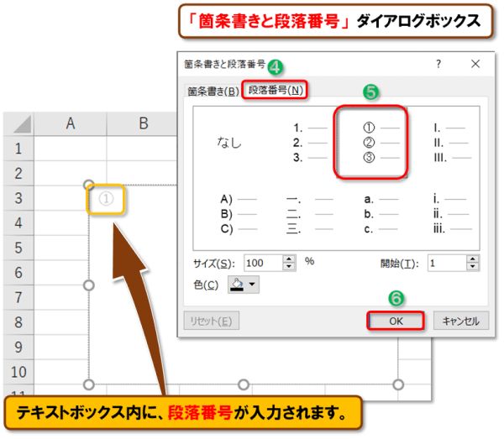Grab the text box top-left corner handle
Viewport: 504px width, 439px height.
(x=89, y=185)
